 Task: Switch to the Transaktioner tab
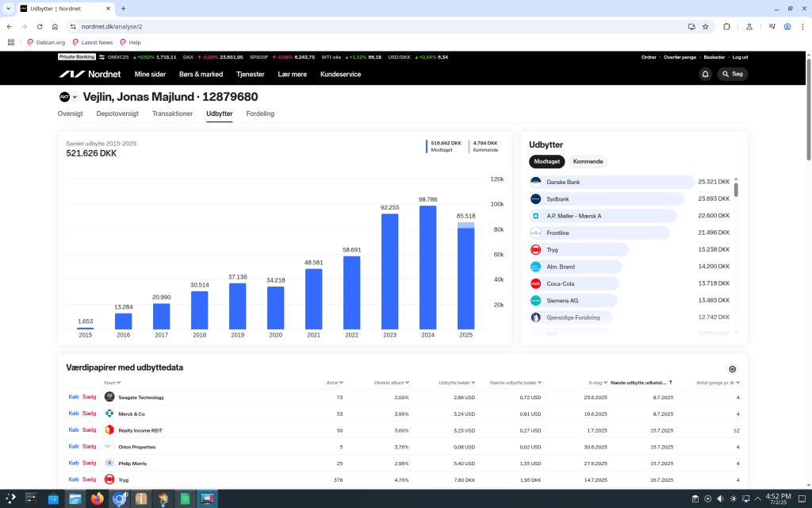coord(172,114)
